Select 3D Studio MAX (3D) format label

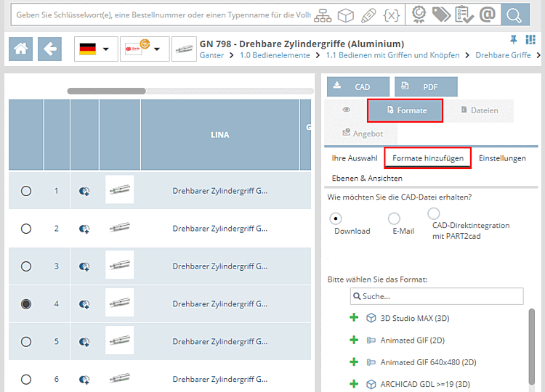[x=415, y=318]
